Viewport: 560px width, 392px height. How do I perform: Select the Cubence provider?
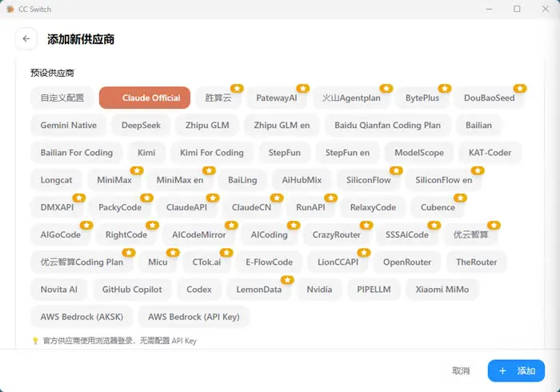(438, 207)
